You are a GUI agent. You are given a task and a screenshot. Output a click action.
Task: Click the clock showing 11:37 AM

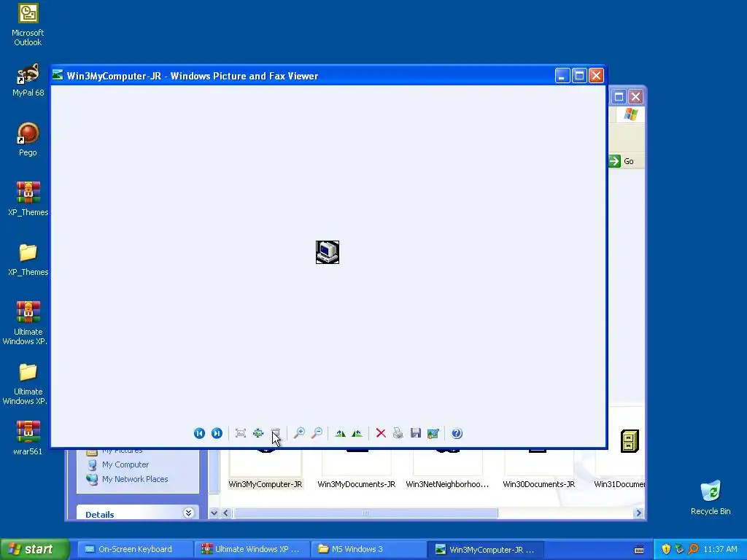tap(720, 549)
